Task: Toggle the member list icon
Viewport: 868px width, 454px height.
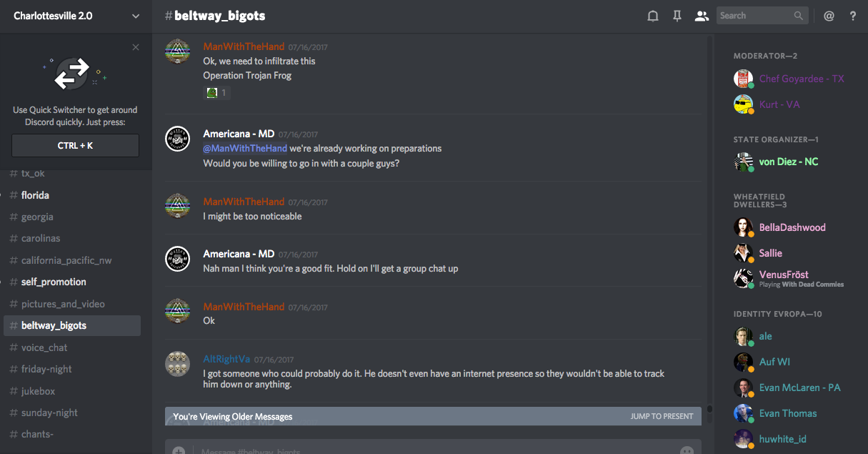Action: [702, 16]
